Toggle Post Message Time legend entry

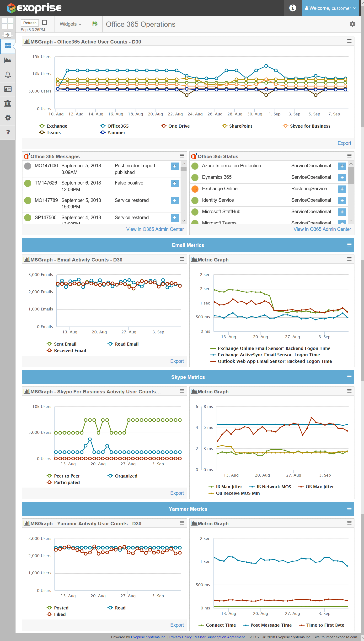click(267, 625)
